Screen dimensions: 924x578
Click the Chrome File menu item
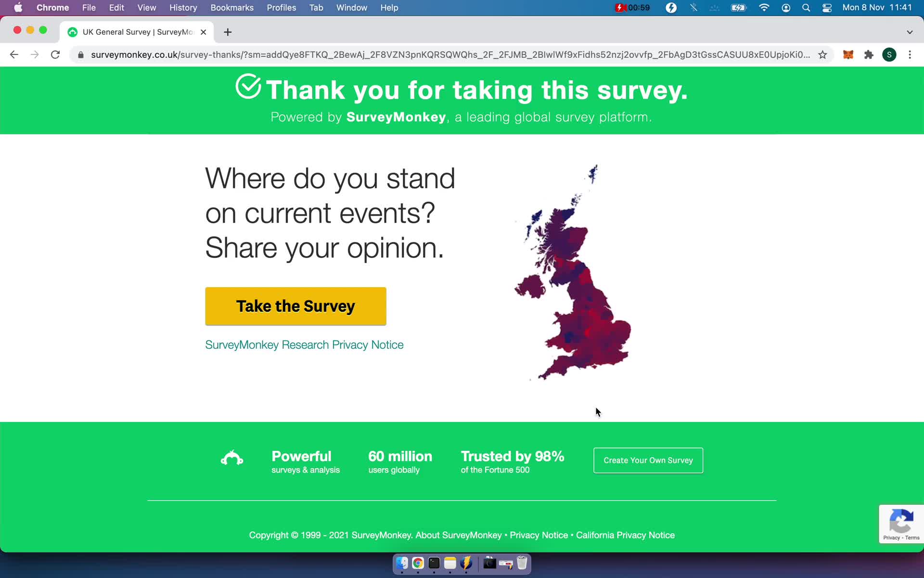pyautogui.click(x=89, y=7)
